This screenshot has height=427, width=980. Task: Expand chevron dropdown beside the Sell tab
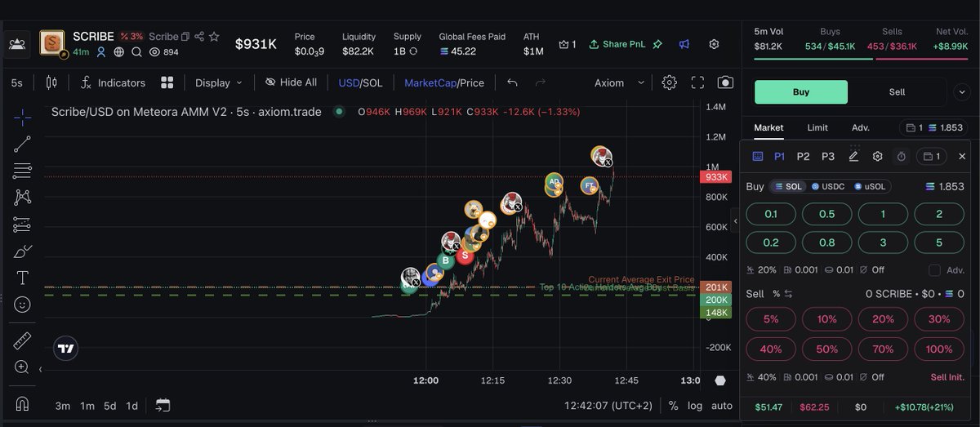pyautogui.click(x=962, y=91)
